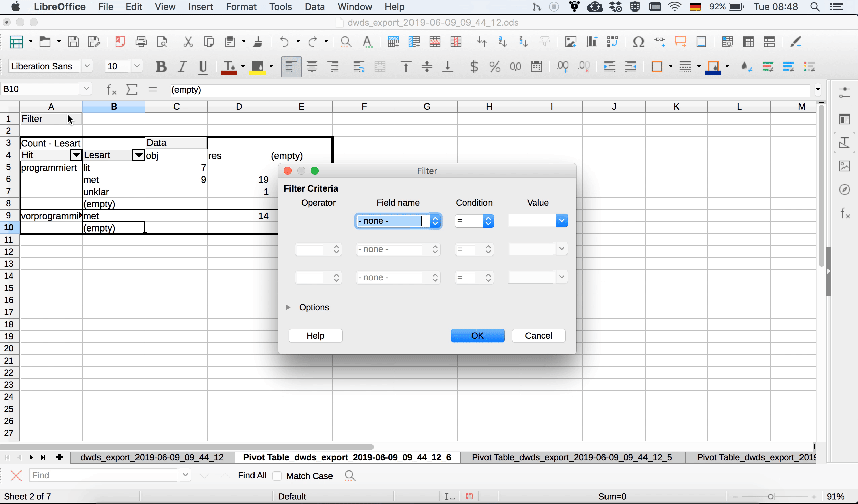Open the Value dropdown in Filter dialog

click(x=562, y=221)
